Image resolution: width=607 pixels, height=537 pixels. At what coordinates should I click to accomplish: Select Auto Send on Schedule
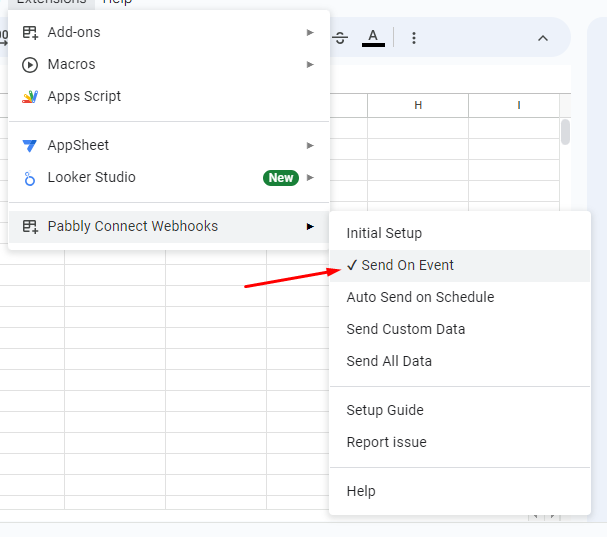click(x=460, y=297)
